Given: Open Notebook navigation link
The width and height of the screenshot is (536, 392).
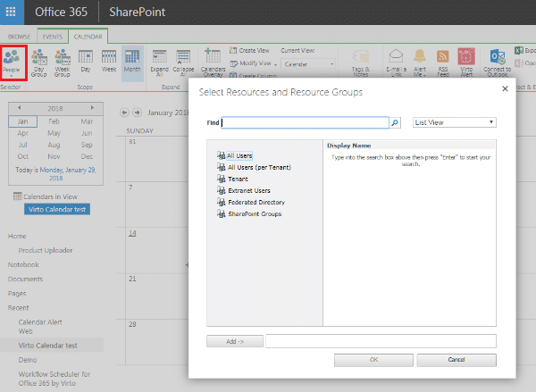Looking at the screenshot, I should 23,265.
